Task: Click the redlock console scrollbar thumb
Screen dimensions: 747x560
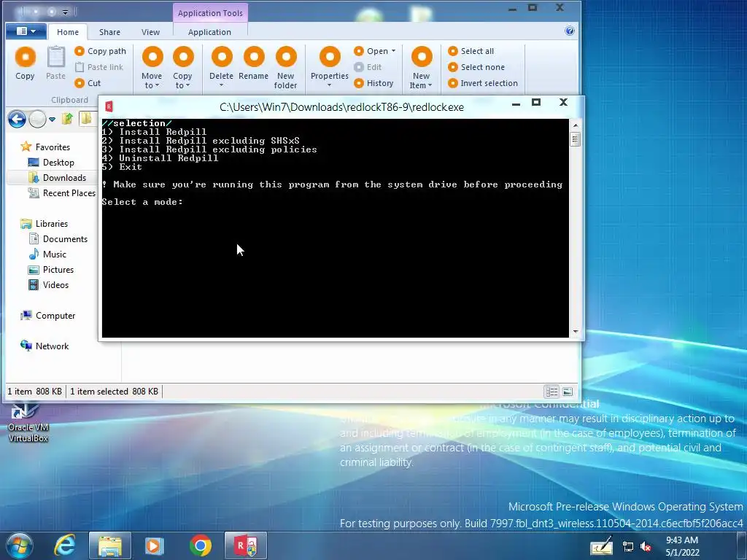Action: (x=576, y=139)
